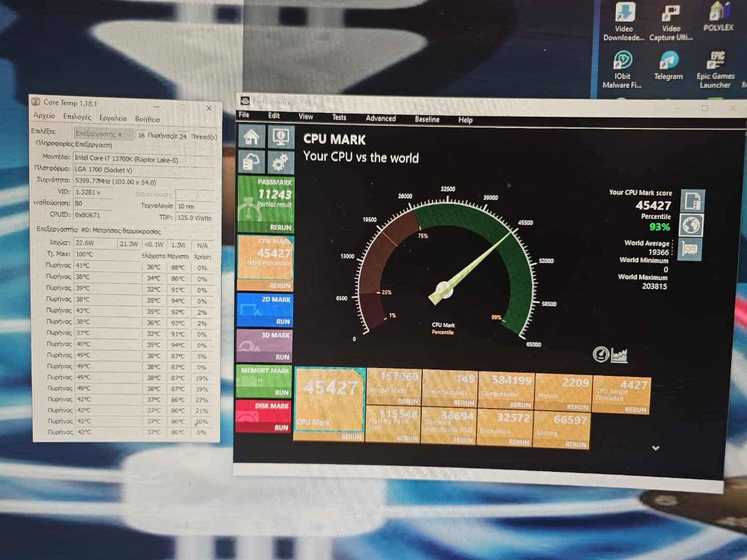
Task: Open the Βοήθεια menu in Core Temp
Action: tap(147, 119)
